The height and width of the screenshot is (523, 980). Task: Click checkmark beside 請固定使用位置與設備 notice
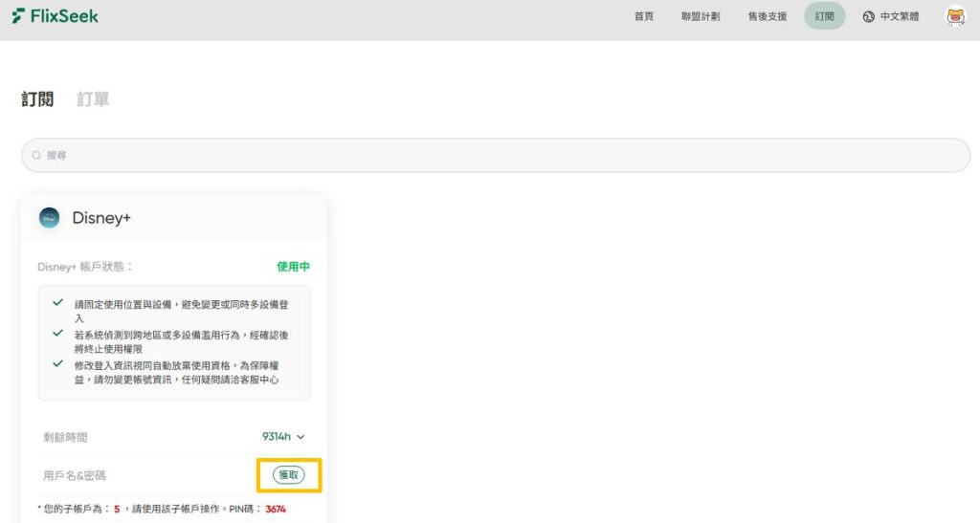coord(58,302)
